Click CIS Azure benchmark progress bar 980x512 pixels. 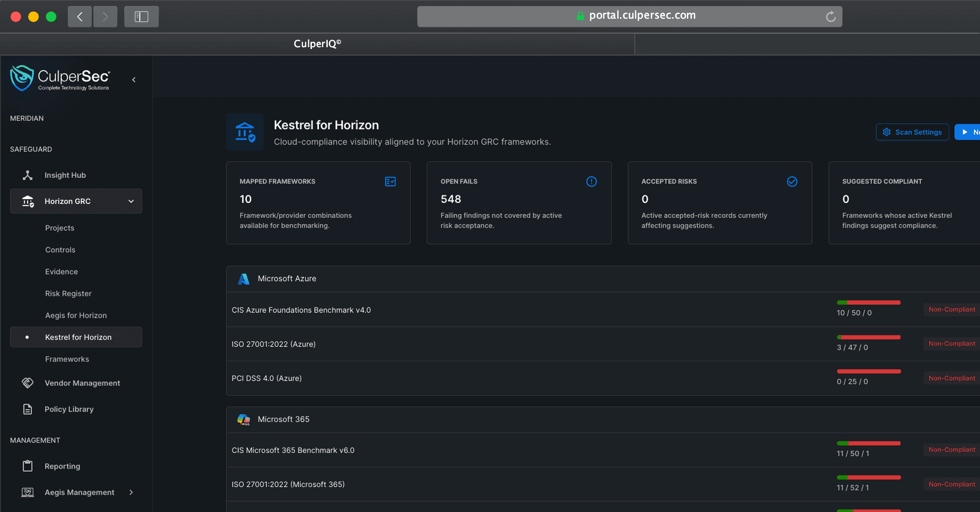click(869, 303)
